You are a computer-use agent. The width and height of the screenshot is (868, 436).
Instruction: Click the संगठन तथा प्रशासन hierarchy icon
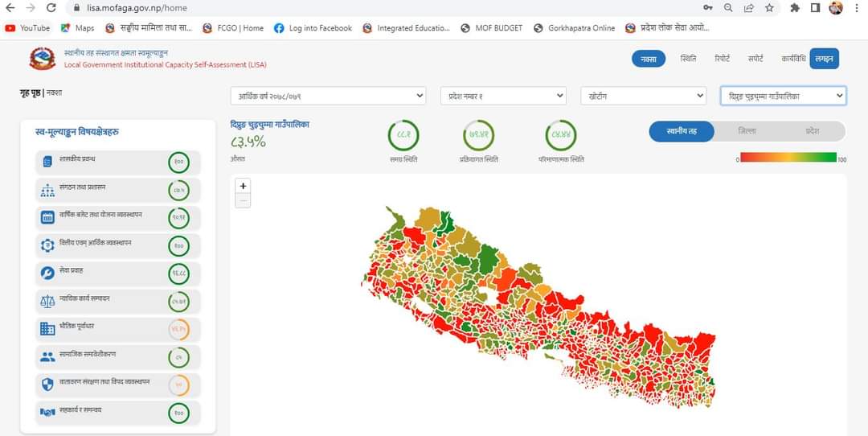pos(47,191)
